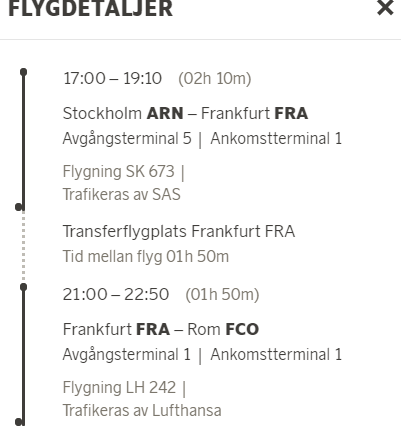Screen dimensions: 401x444
Task: Click Transferflygplats Frankfurt FRA line
Action: click(x=179, y=231)
